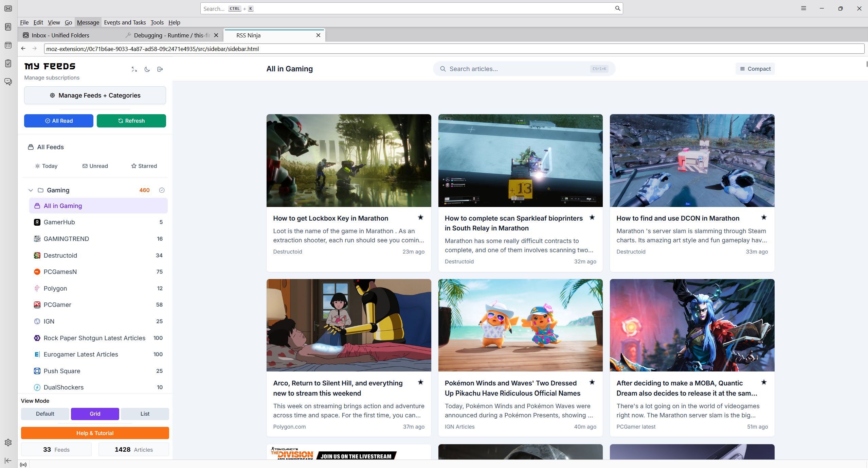This screenshot has width=868, height=468.
Task: Mark Gaming category read via check-circle icon
Action: [162, 190]
